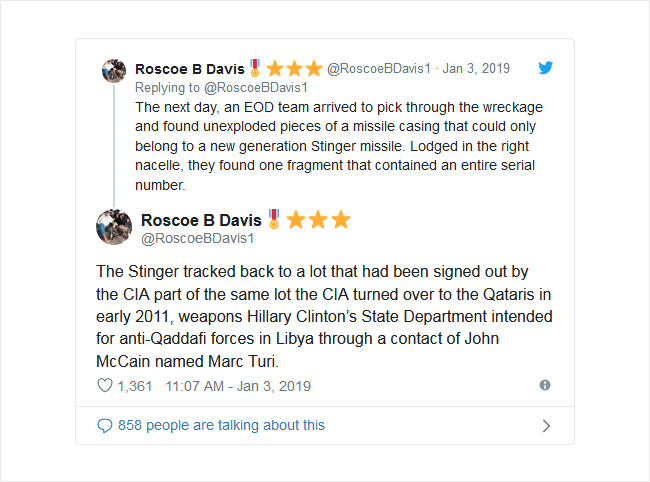The width and height of the screenshot is (650, 482).
Task: Like the tweet using heart icon
Action: point(104,385)
